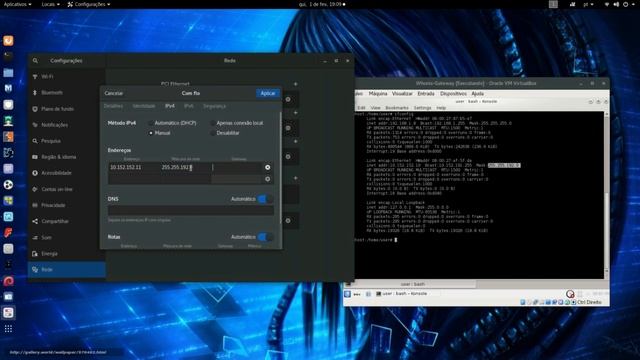This screenshot has height=360, width=640.
Task: Click the KDE launcher icon in VM taskbar
Action: coord(347,294)
